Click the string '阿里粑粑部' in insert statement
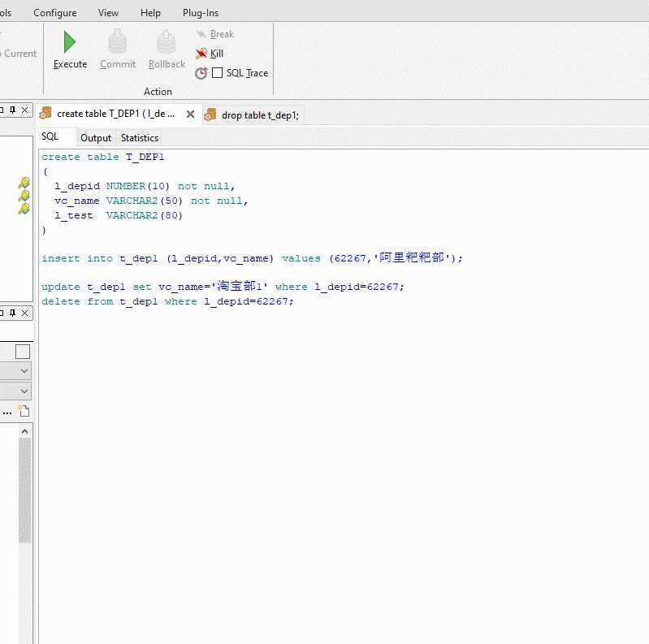Viewport: 649px width, 644px height. (x=412, y=258)
